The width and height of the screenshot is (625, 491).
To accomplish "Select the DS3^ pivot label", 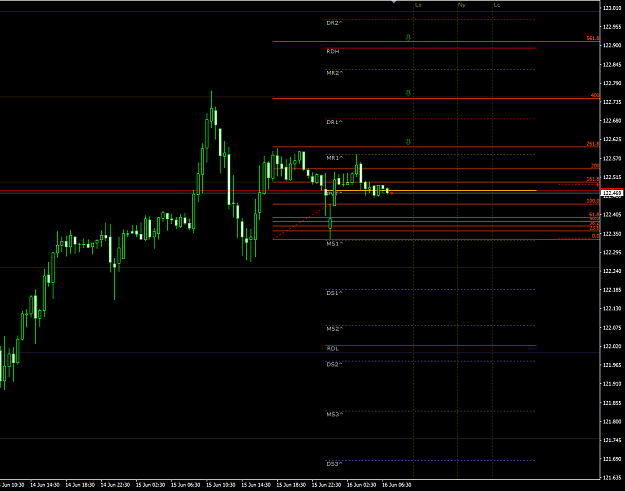I will [334, 464].
